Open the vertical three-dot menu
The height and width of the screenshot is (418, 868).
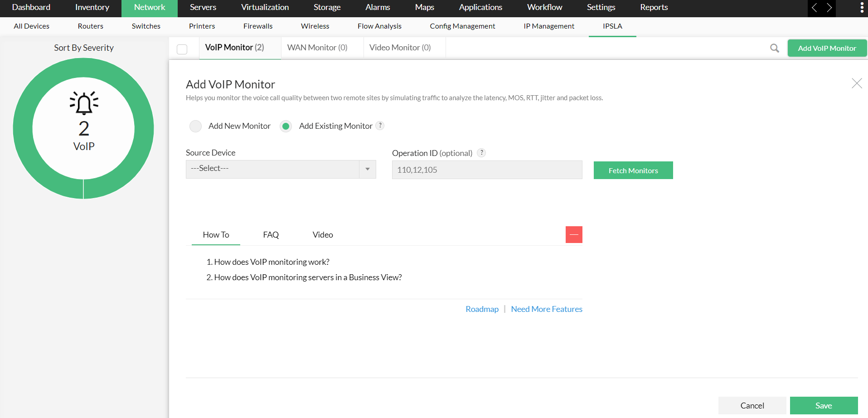pos(862,7)
